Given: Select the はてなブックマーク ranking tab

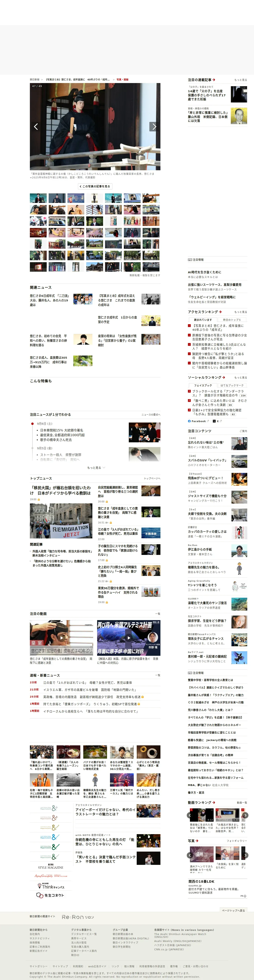Looking at the screenshot, I should tap(232, 385).
